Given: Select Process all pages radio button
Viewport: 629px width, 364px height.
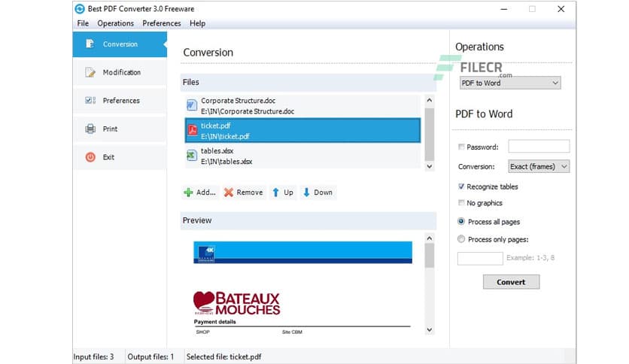Looking at the screenshot, I should pos(461,221).
